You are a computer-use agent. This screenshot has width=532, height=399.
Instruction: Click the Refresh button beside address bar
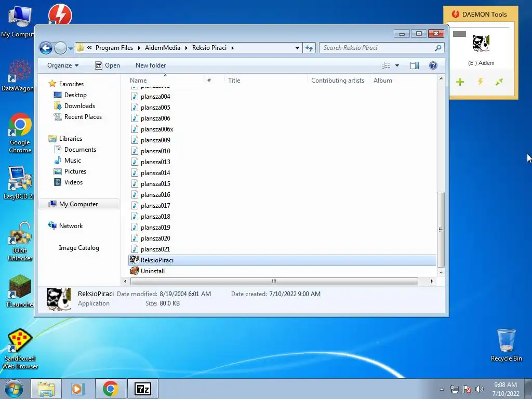click(x=309, y=48)
